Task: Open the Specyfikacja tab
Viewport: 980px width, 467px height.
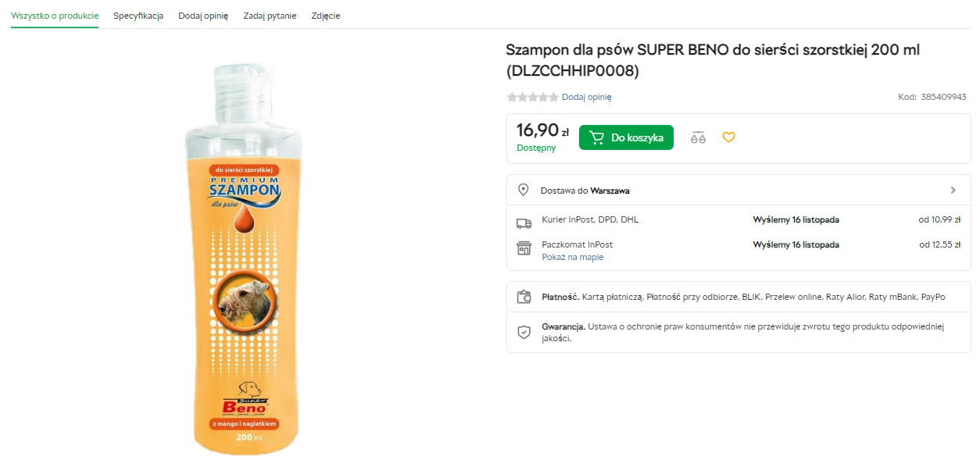Action: 138,16
